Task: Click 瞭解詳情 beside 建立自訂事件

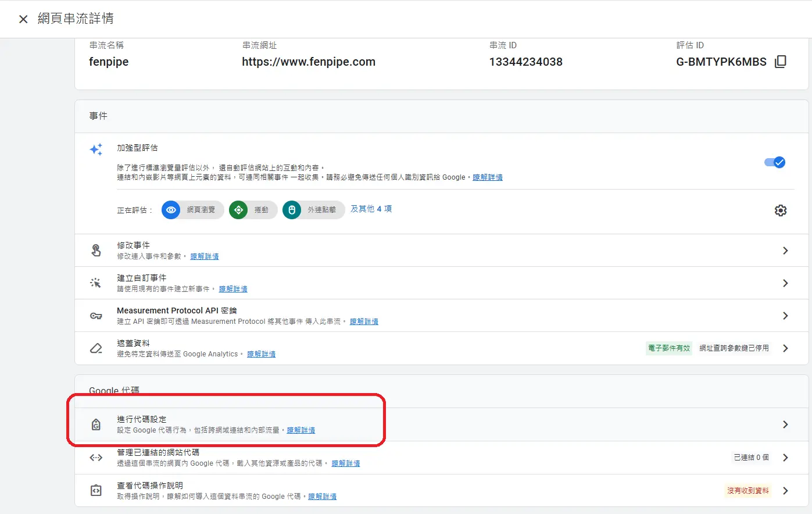Action: point(233,288)
